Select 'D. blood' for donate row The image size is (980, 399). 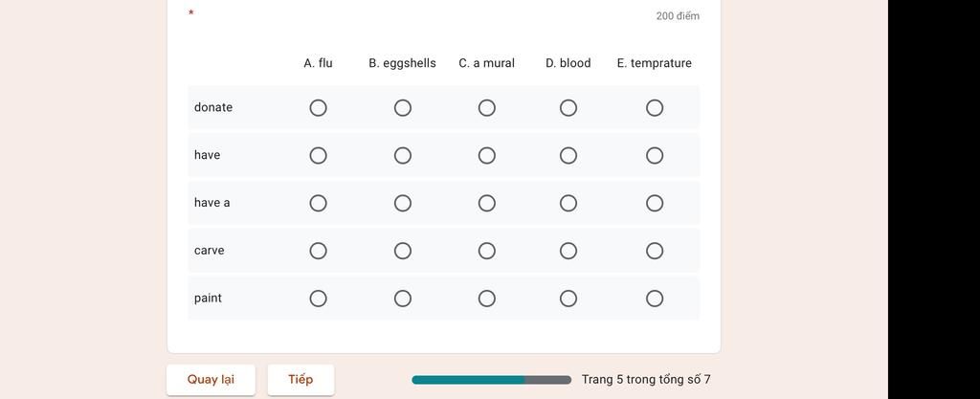coord(568,108)
